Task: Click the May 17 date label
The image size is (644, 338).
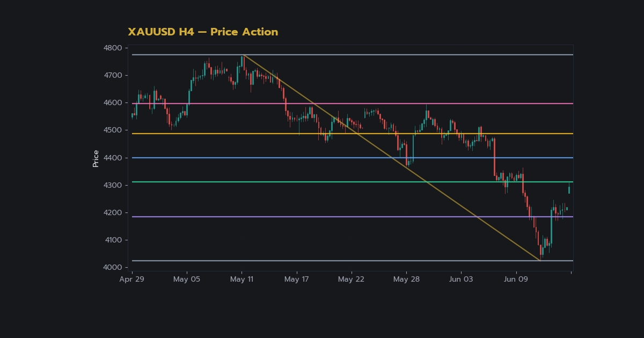Action: click(x=297, y=280)
